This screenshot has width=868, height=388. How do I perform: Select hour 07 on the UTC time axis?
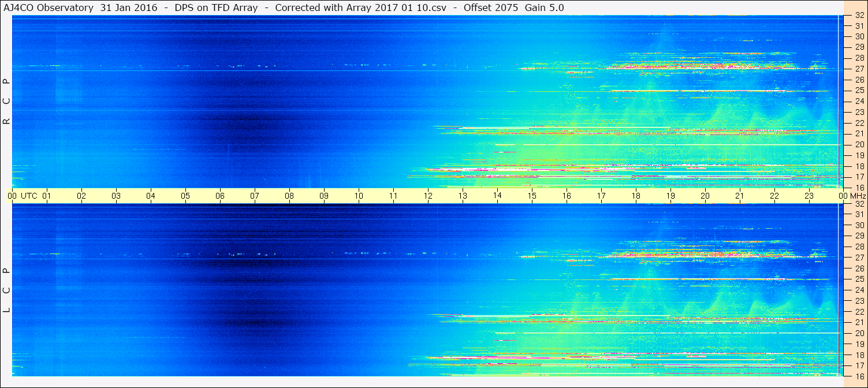point(255,196)
